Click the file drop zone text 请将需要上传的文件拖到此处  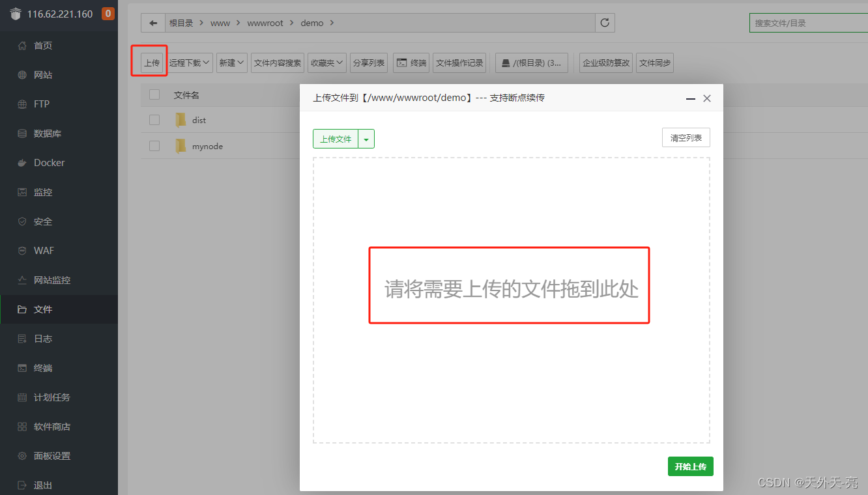(x=512, y=289)
